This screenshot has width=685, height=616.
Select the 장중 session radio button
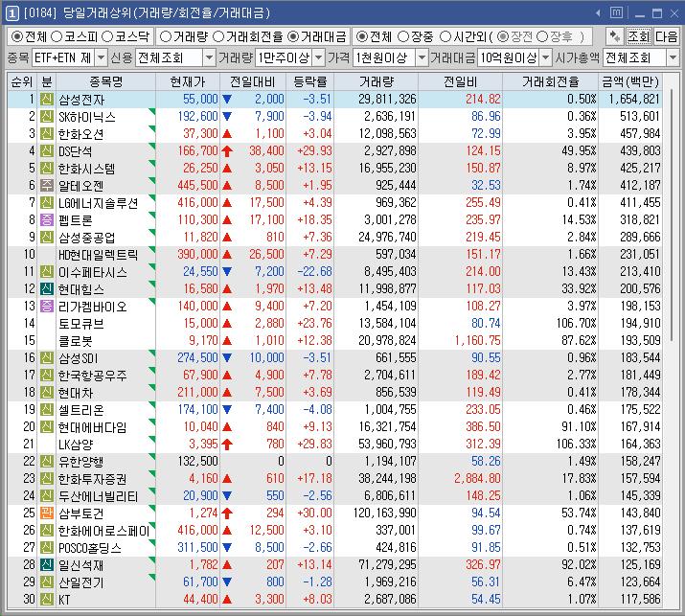403,36
